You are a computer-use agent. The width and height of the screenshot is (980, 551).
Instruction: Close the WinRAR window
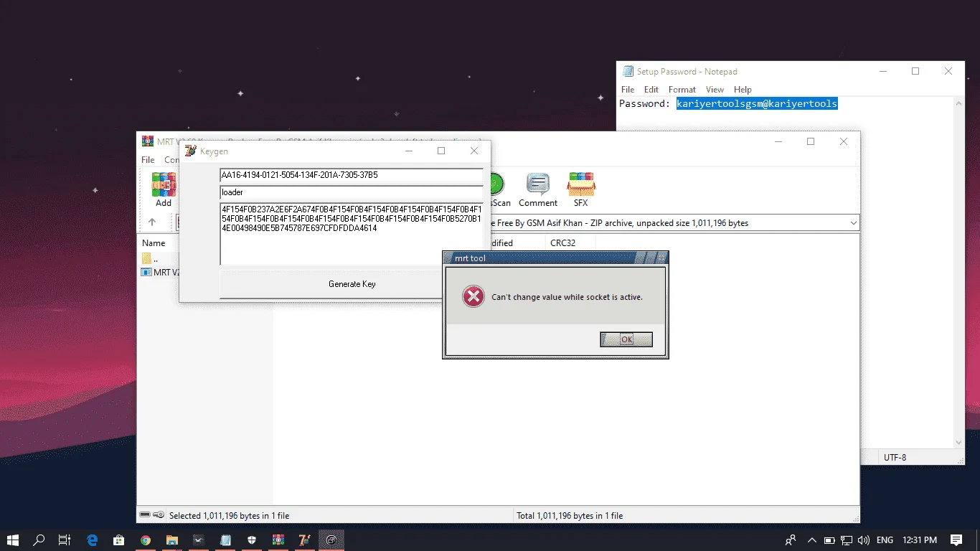click(x=844, y=141)
